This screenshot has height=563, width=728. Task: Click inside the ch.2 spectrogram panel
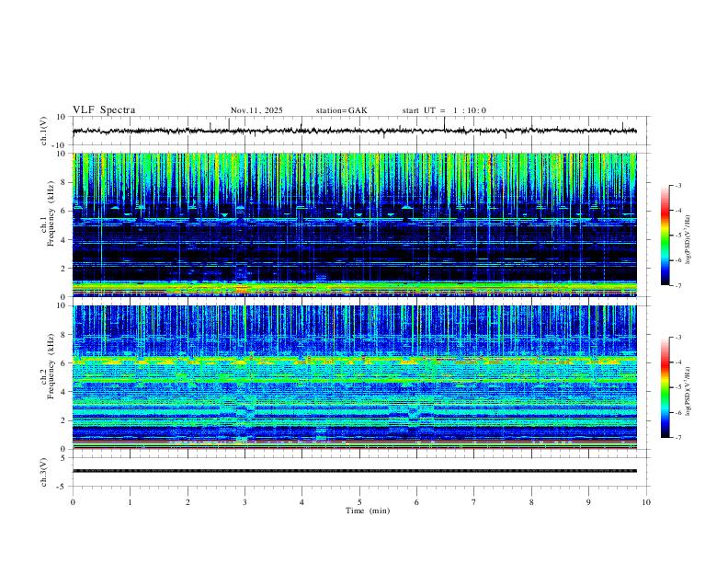(x=354, y=377)
